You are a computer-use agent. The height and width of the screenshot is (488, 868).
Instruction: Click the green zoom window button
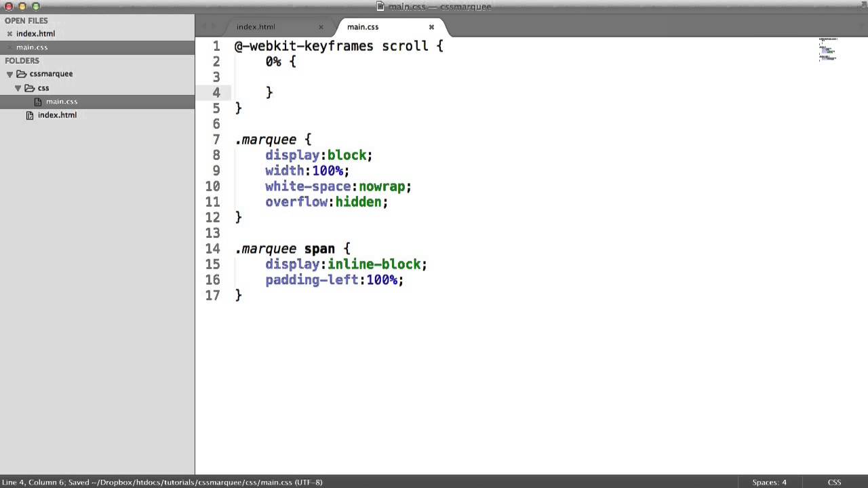click(x=36, y=7)
